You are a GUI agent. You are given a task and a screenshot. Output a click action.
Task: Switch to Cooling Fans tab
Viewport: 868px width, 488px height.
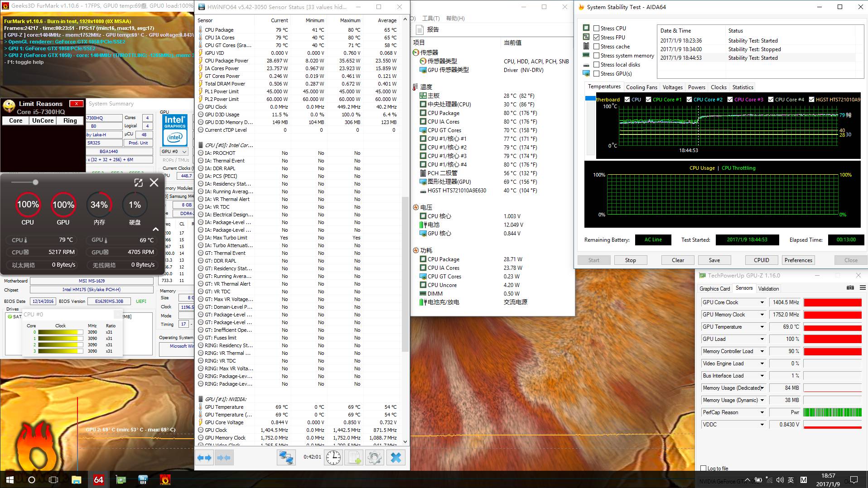(x=641, y=87)
